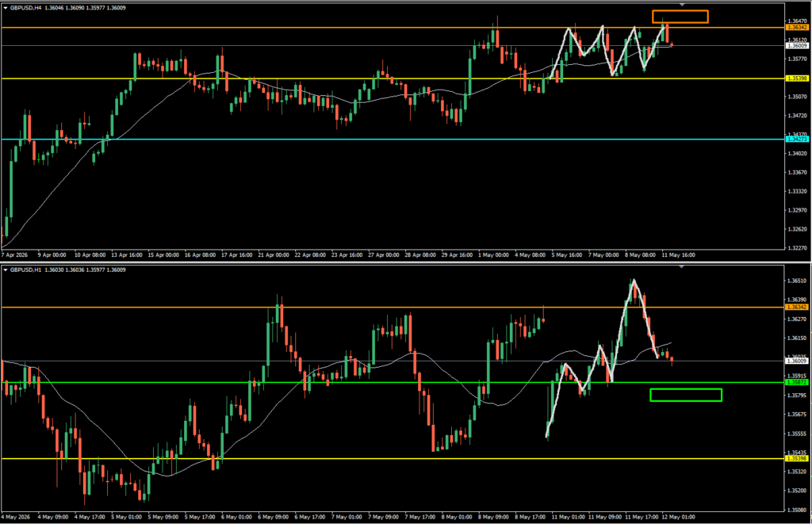
Task: Click the 1.36270 value on H1 price scale
Action: click(x=797, y=319)
